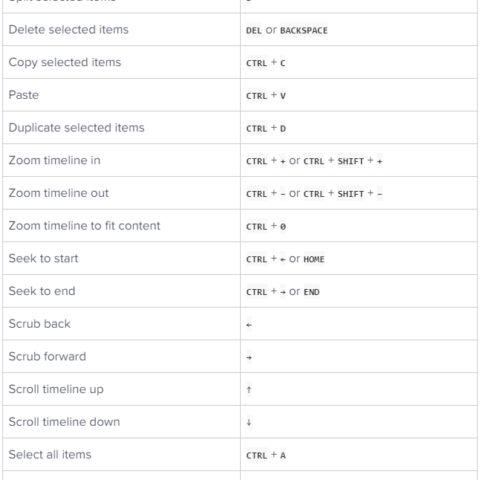Click the up arrow key for Scroll timeline up
This screenshot has width=480, height=480.
249,390
